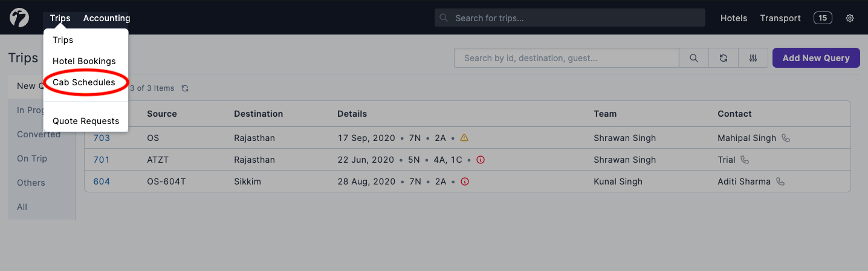Viewport: 868px width, 271px height.
Task: Collapse the Trips navigation dropdown
Action: click(60, 18)
